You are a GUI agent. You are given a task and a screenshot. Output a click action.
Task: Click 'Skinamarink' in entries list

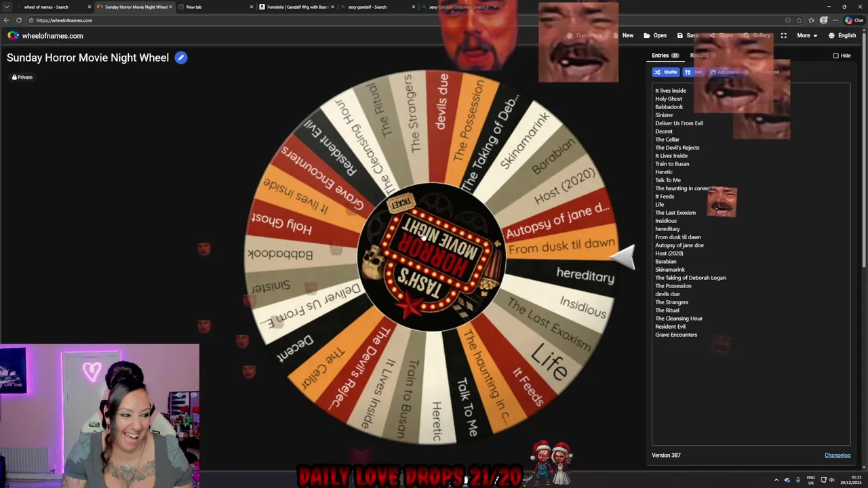tap(670, 270)
